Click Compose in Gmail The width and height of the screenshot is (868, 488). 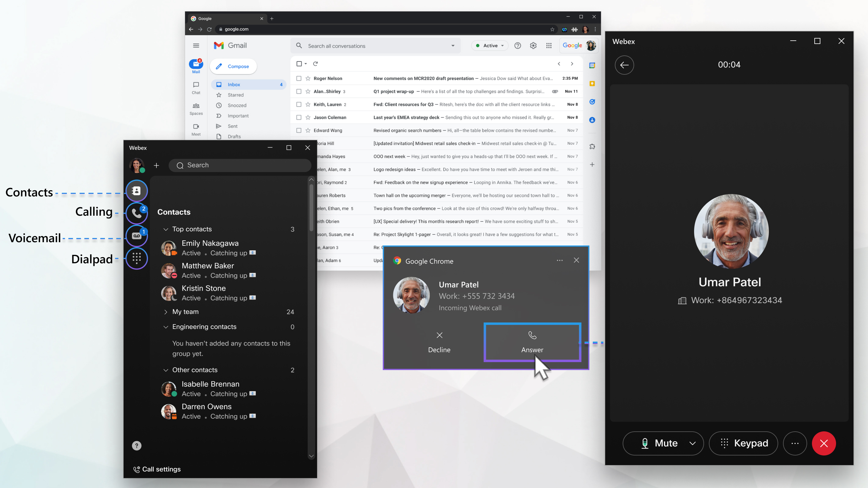233,66
